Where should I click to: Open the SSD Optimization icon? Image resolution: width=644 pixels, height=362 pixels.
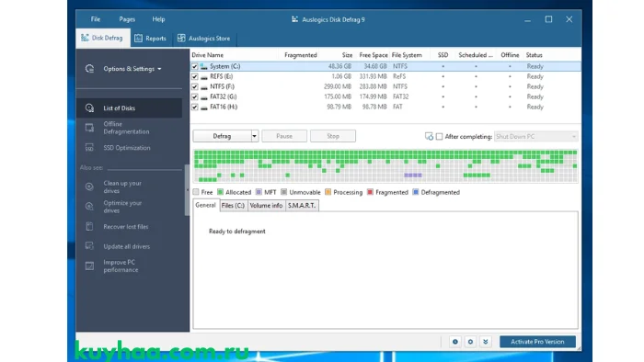89,148
